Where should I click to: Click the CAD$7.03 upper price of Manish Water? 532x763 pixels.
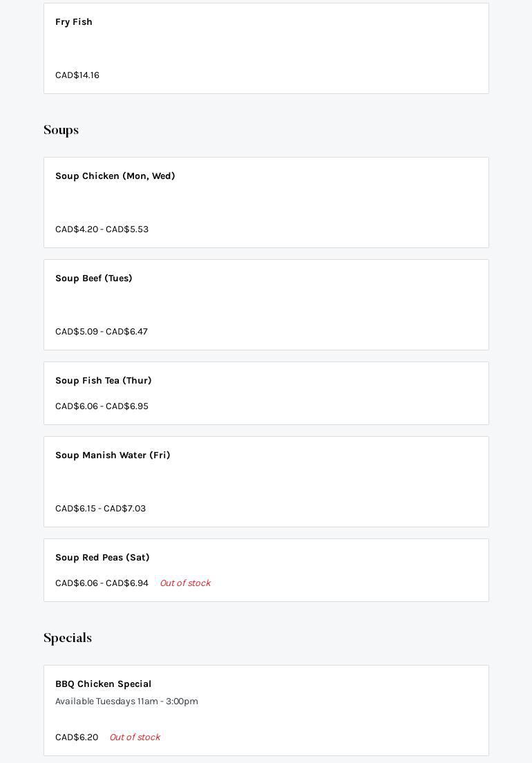click(x=125, y=509)
